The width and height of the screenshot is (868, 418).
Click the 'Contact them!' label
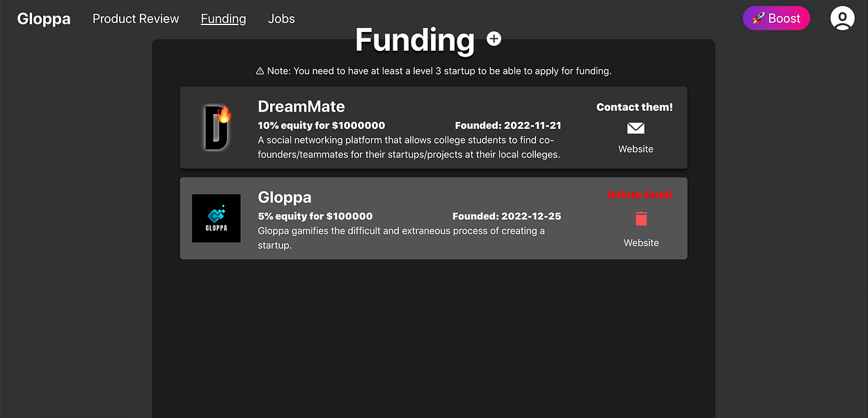pos(635,107)
